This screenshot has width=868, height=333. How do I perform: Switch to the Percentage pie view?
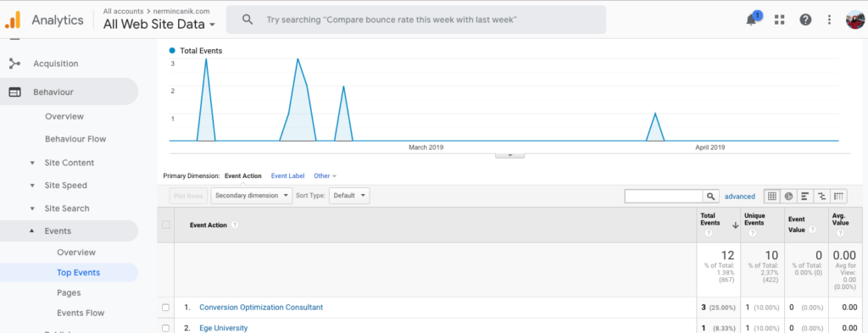coord(788,196)
